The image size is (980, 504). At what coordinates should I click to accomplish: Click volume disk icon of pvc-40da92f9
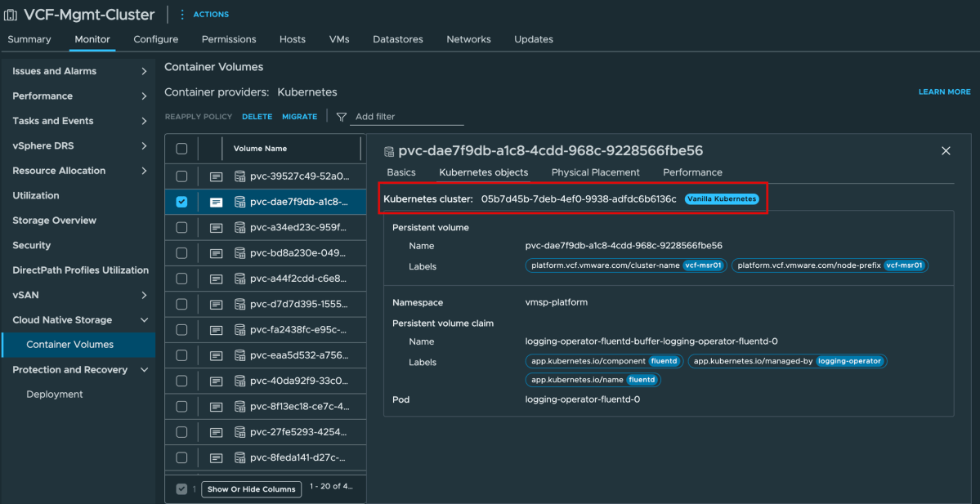pyautogui.click(x=239, y=381)
